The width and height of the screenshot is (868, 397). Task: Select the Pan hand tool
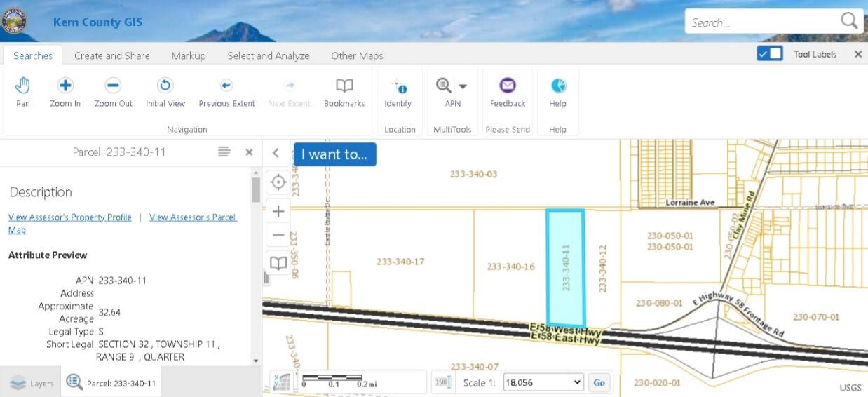tap(23, 86)
